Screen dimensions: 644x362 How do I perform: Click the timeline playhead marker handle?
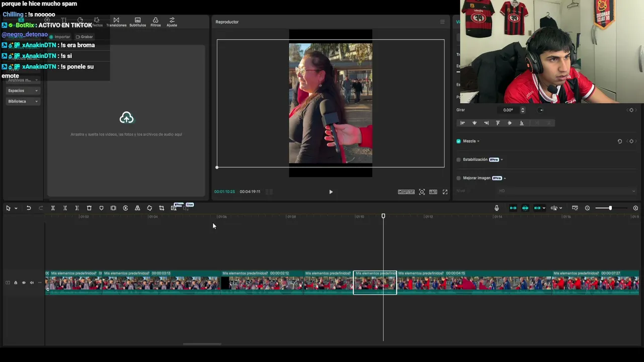click(x=383, y=216)
